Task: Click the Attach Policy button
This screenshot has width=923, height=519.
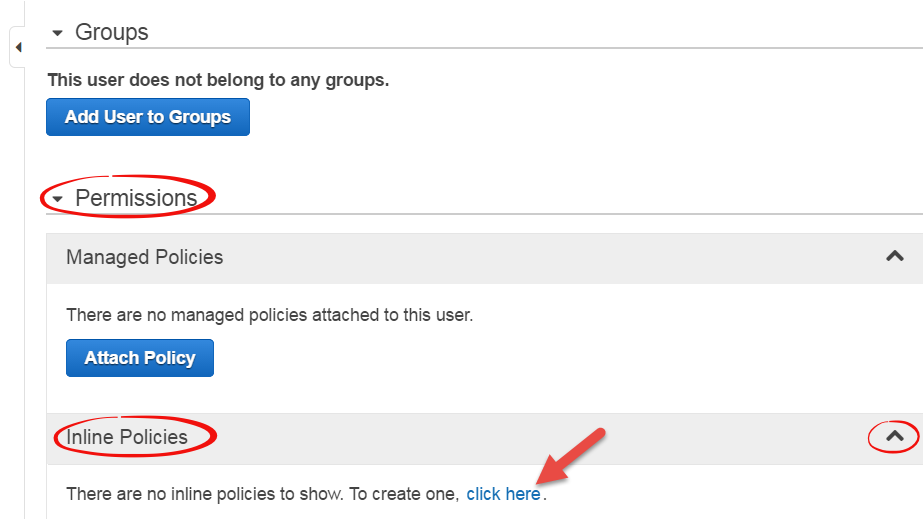Action: [140, 358]
